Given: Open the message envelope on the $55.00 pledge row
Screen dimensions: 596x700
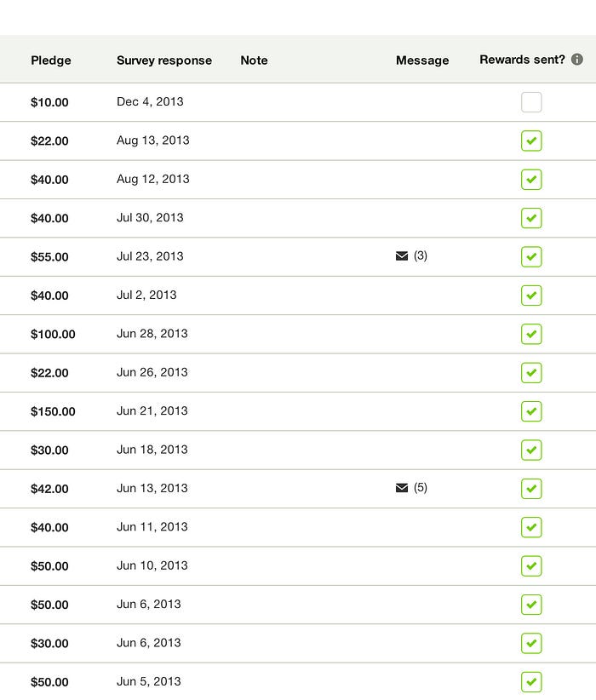Looking at the screenshot, I should (401, 255).
